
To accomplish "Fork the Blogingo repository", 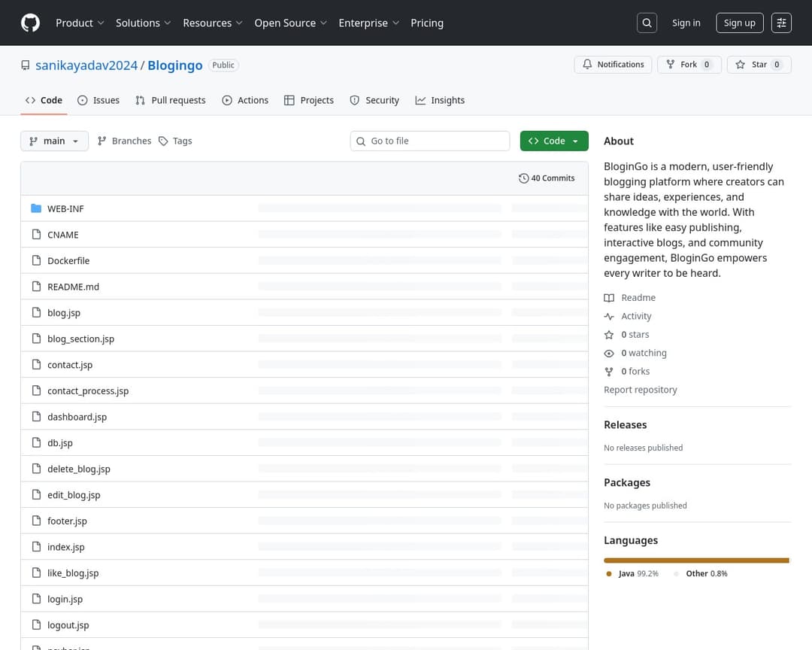I will pos(689,65).
